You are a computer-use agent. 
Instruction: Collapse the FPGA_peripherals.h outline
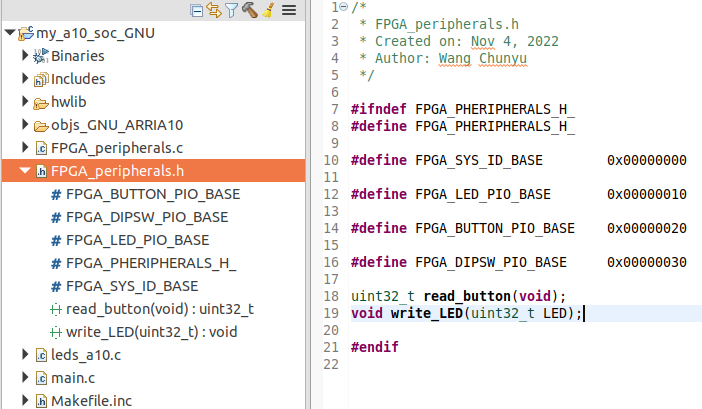25,170
